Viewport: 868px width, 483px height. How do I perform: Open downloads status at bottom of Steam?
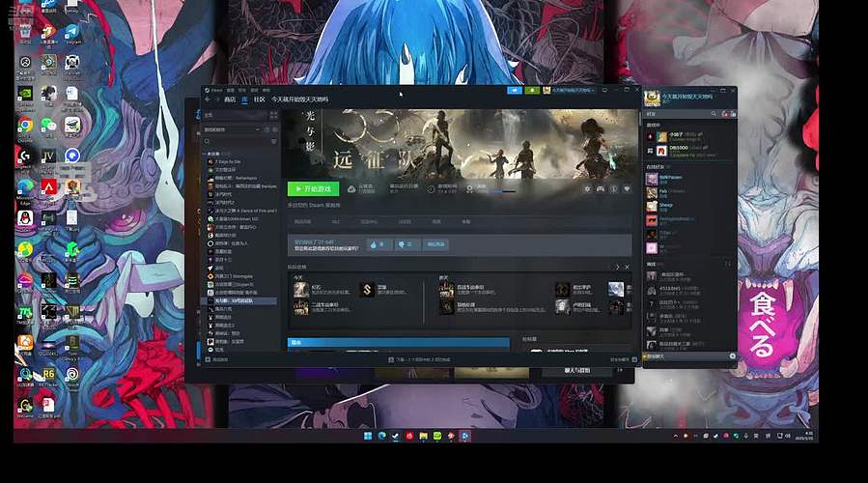click(419, 359)
